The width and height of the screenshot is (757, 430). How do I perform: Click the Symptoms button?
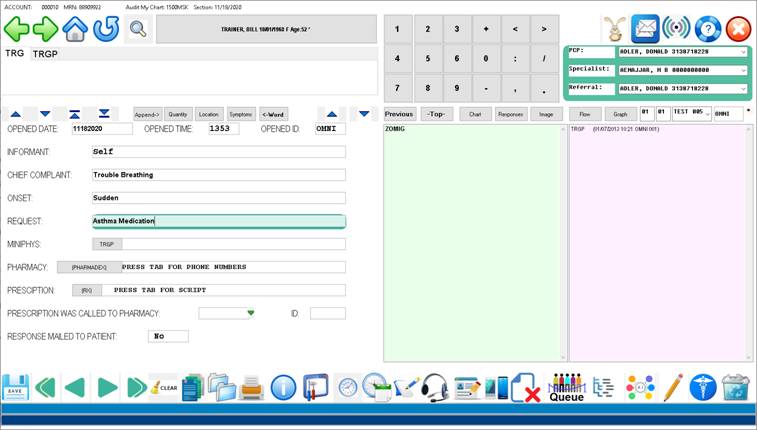click(240, 114)
